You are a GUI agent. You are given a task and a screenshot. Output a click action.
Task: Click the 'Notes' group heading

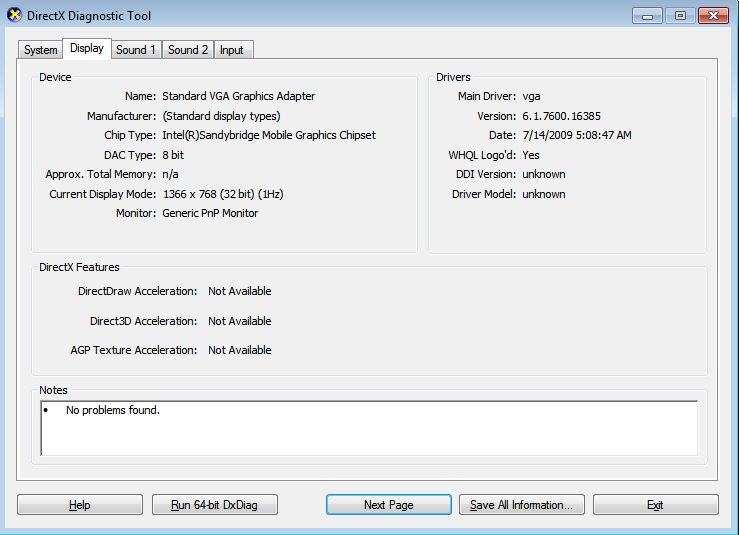[x=53, y=390]
